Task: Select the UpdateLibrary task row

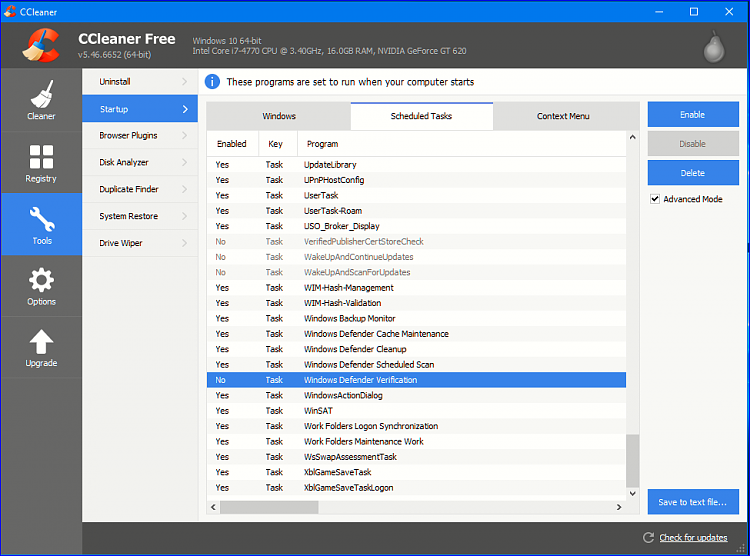Action: click(416, 165)
